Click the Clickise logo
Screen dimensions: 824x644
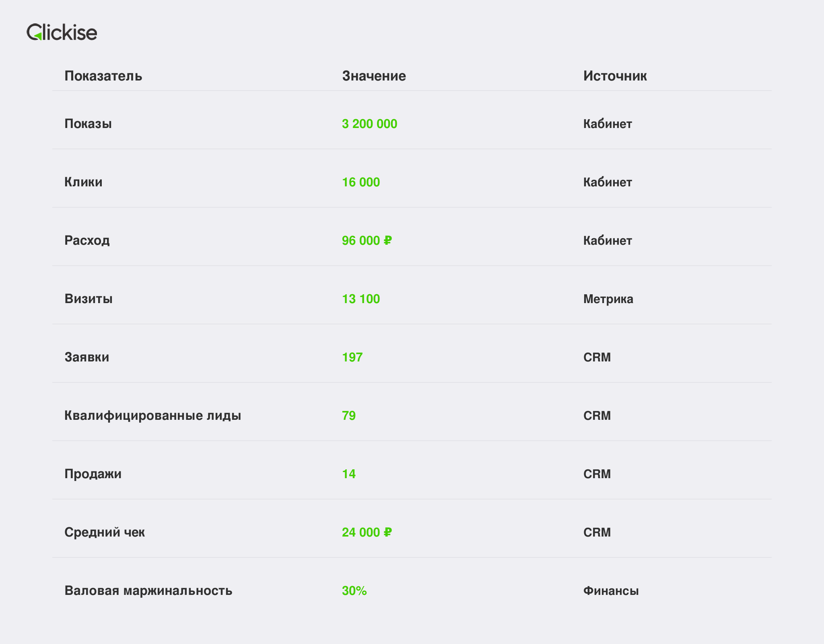point(62,32)
